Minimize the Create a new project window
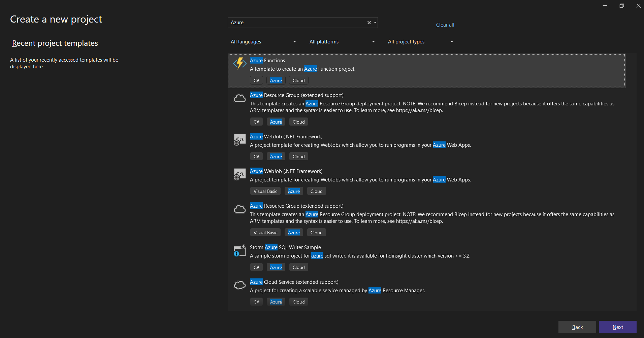The height and width of the screenshot is (338, 644). point(605,6)
